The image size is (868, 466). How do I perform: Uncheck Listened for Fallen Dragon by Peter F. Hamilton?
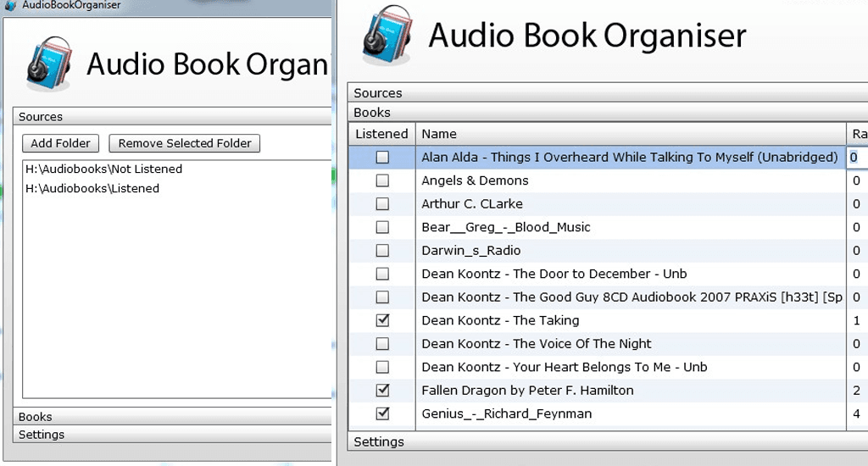pyautogui.click(x=382, y=391)
